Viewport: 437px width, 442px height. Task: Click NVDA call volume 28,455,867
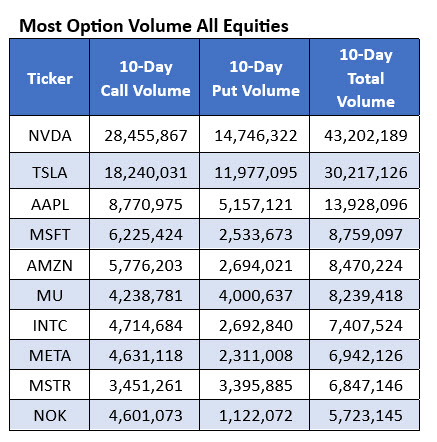[146, 135]
